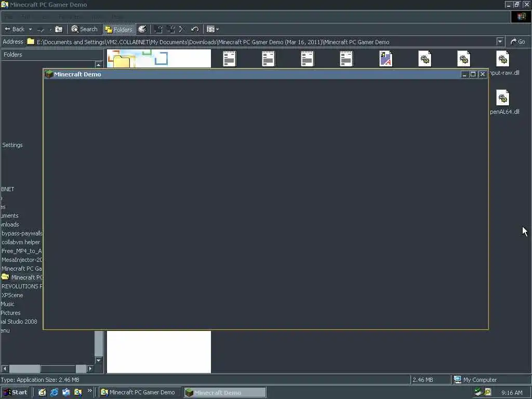Screen dimensions: 532x399
Task: Click the folder preview thumbnail image
Action: (x=159, y=58)
